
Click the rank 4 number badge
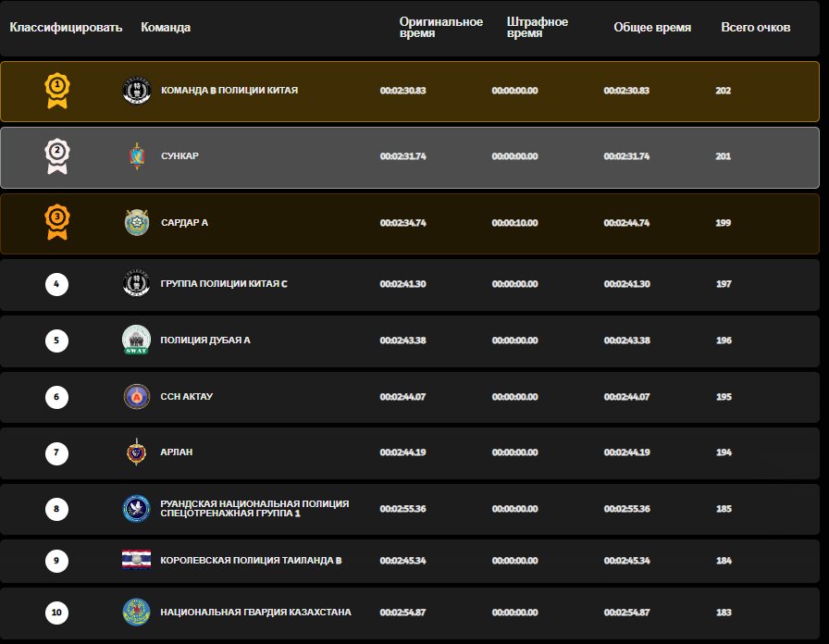coord(56,284)
